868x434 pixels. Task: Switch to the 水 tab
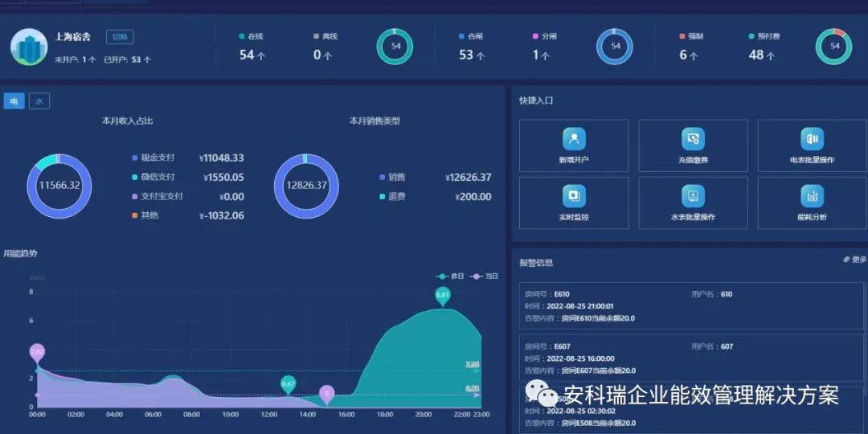pyautogui.click(x=39, y=101)
